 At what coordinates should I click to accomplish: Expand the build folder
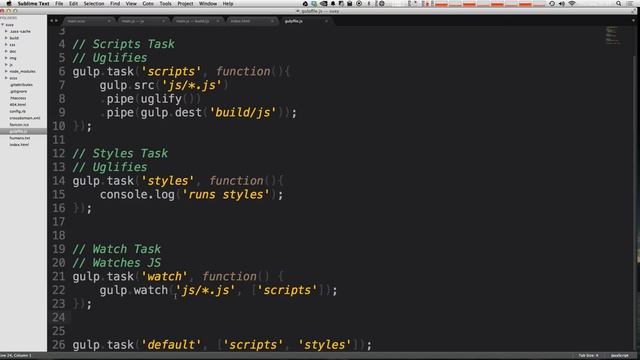coord(6,38)
